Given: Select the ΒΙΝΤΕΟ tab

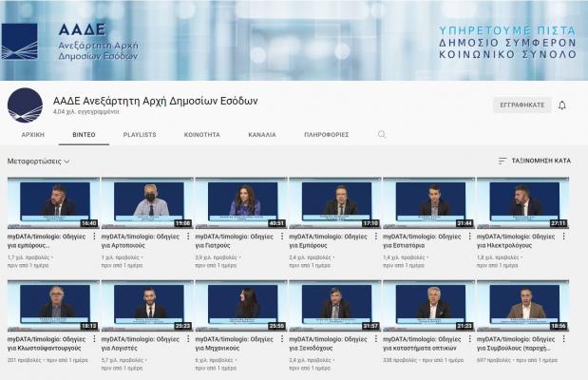Looking at the screenshot, I should click(x=84, y=135).
